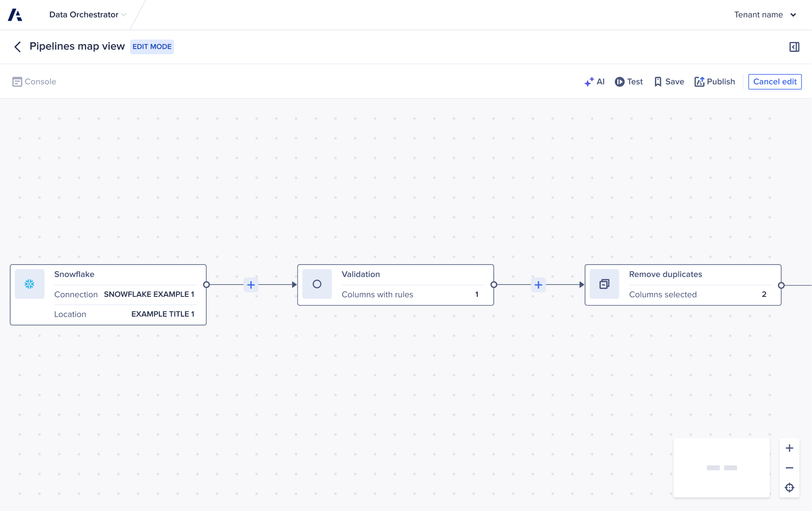Select the Remove duplicates node title
This screenshot has width=812, height=511.
pos(665,274)
